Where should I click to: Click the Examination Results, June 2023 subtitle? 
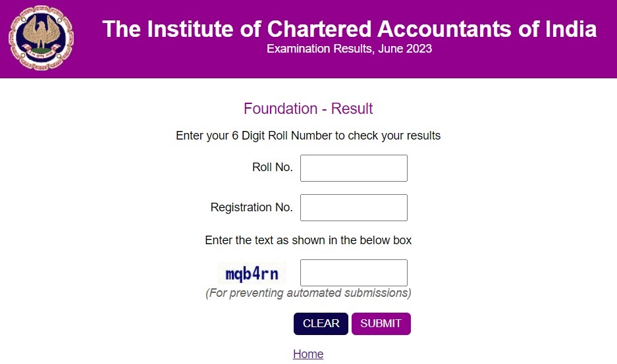[349, 49]
